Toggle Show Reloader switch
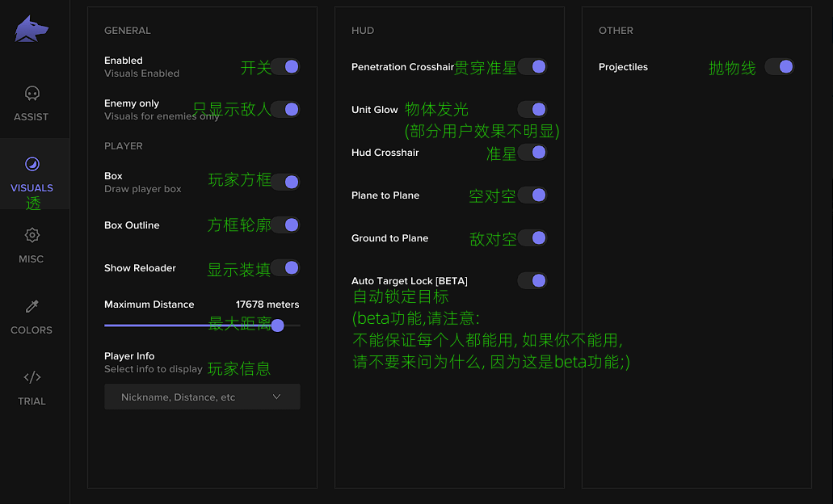Screen dimensions: 833x504 (x=285, y=268)
